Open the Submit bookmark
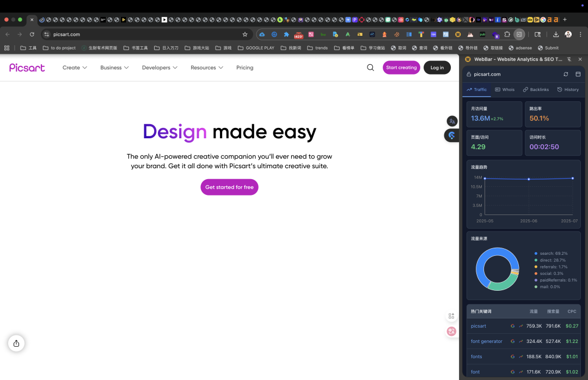Screen dimensions: 588x380 click(x=548, y=48)
